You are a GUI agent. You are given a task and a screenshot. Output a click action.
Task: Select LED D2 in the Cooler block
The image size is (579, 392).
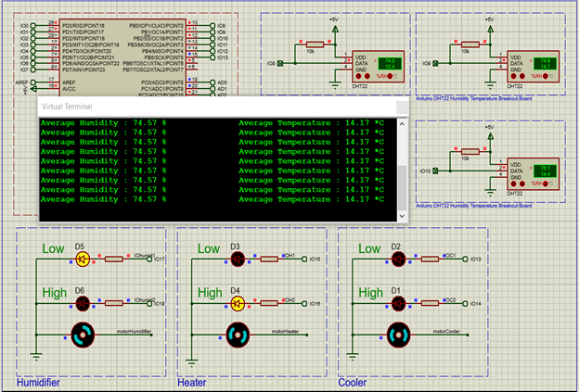[x=398, y=259]
